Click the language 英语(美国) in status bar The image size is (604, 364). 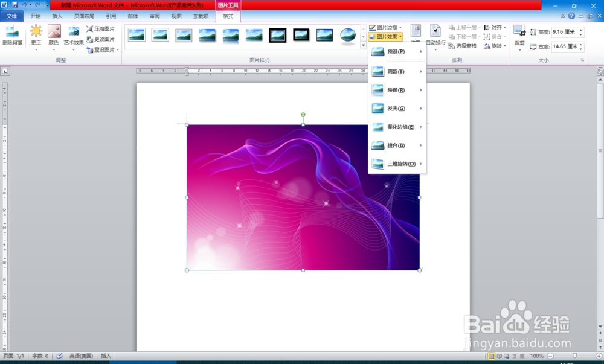pos(81,356)
